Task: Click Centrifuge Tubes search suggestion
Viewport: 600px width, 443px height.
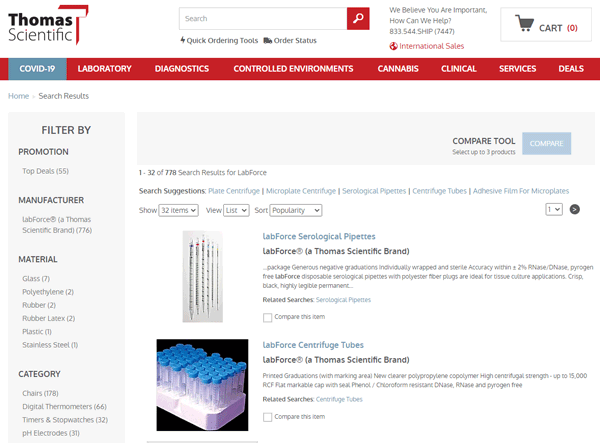Action: coord(439,191)
